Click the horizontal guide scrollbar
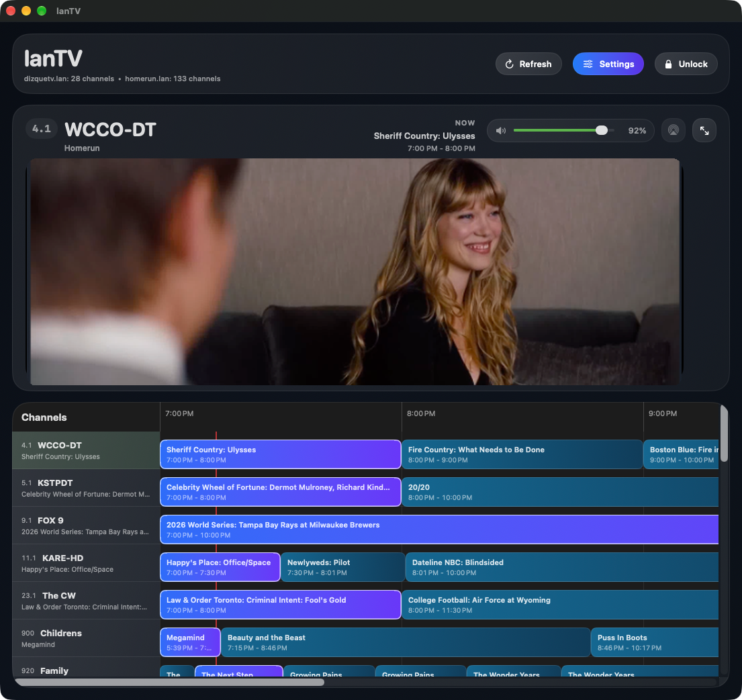The width and height of the screenshot is (742, 700). pyautogui.click(x=169, y=682)
